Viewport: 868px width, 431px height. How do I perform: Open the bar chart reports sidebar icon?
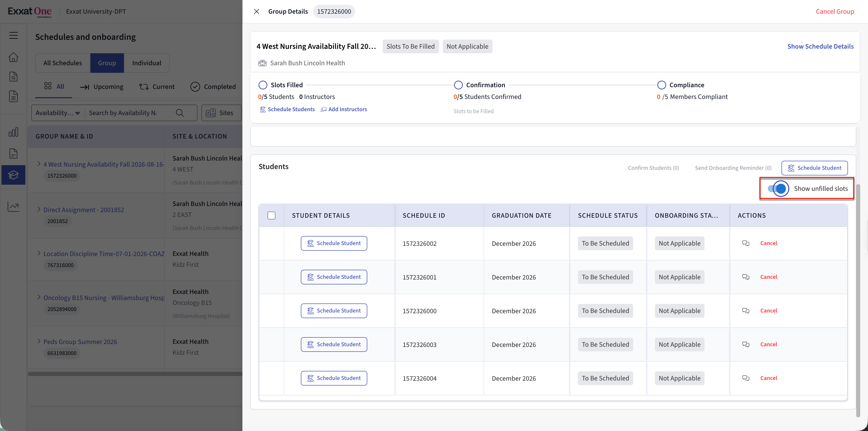point(13,132)
